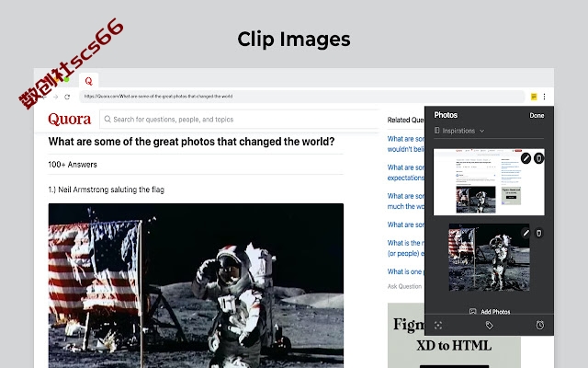Expand the Inspirations notebook dropdown
The height and width of the screenshot is (368, 588).
point(459,131)
